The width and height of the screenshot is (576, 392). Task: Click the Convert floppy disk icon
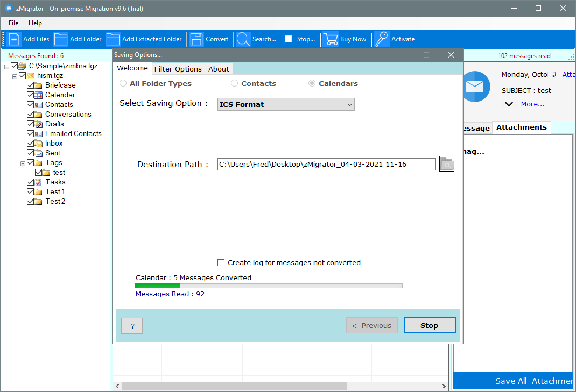(x=196, y=39)
